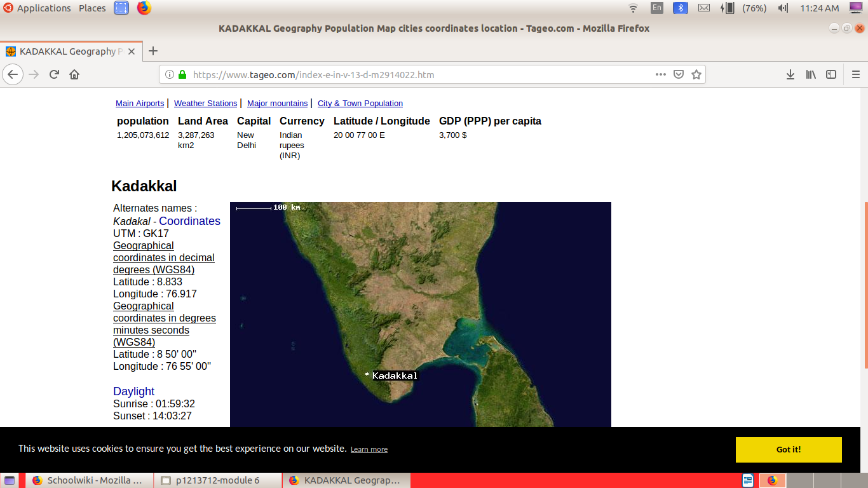Open the Firefox hamburger menu
868x488 pixels.
point(855,74)
